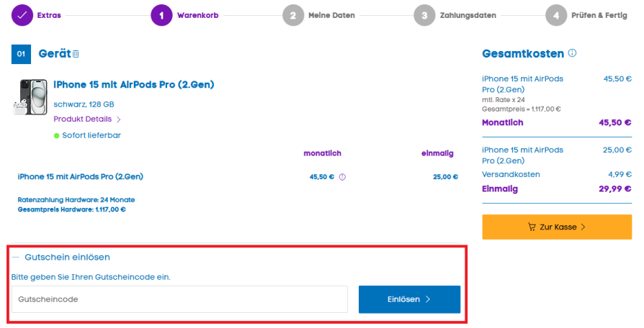Click the Versandkosten label in summary
The width and height of the screenshot is (644, 328).
(x=511, y=175)
